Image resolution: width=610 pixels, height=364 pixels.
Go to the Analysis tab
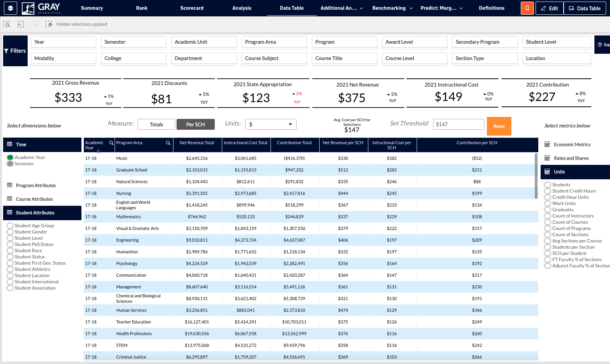(x=242, y=8)
